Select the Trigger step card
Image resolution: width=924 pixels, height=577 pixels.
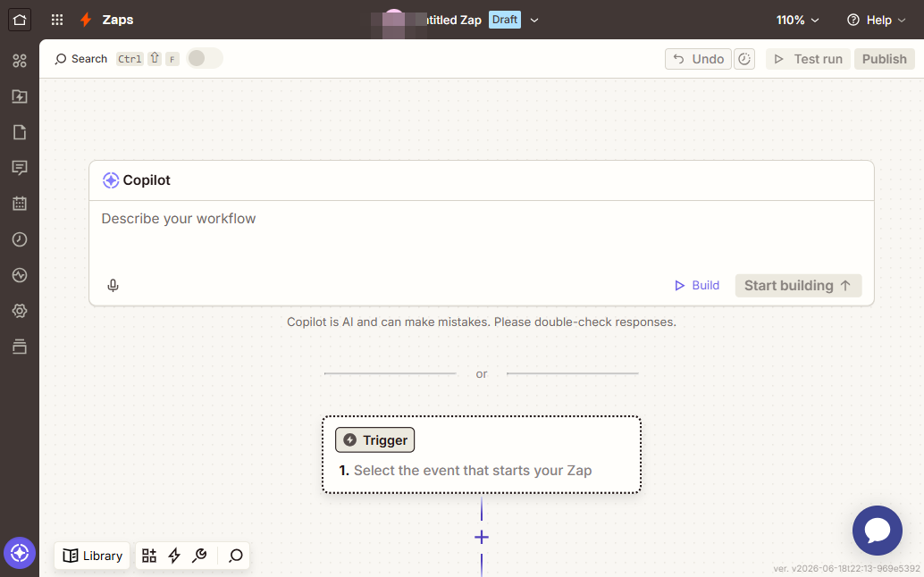(482, 455)
